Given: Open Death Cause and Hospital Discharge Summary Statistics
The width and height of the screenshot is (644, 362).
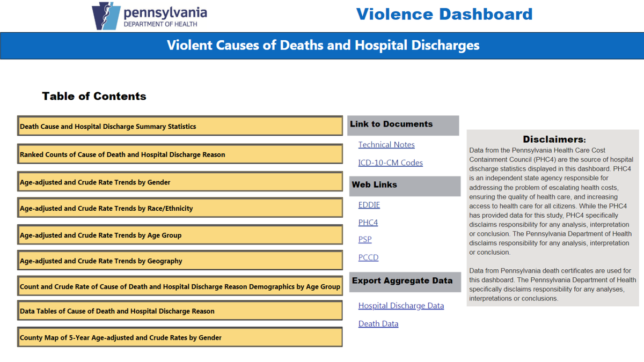Looking at the screenshot, I should pos(180,125).
